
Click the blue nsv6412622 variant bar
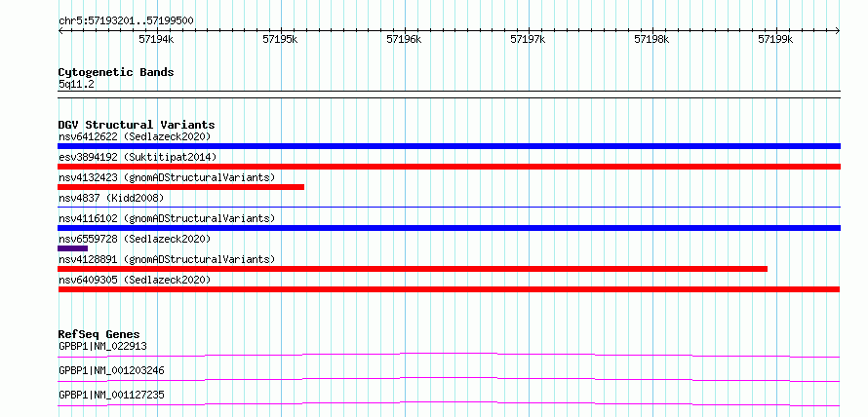449,146
